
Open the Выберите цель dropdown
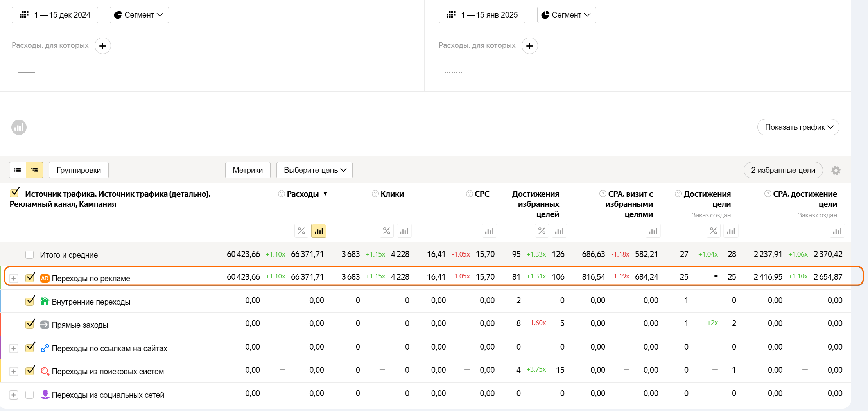coord(314,170)
